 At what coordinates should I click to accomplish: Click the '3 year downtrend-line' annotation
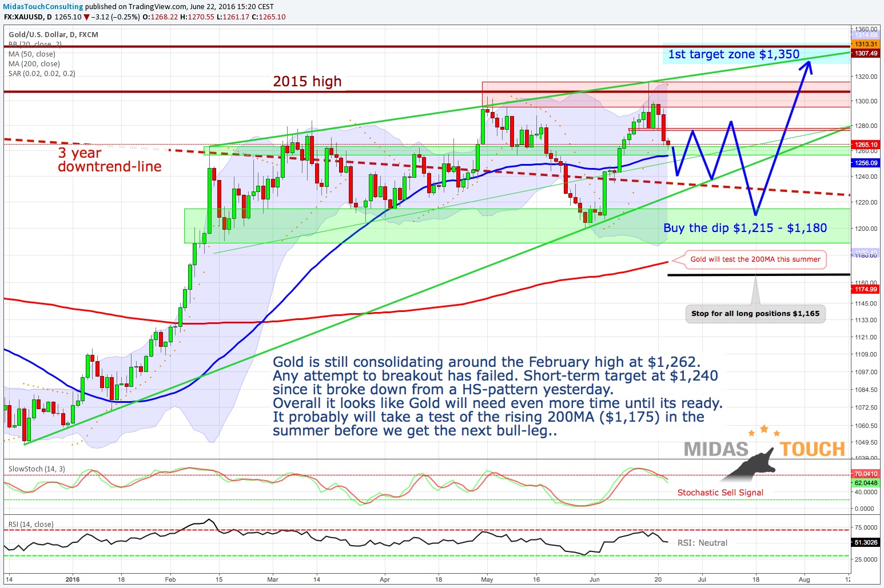tap(110, 160)
